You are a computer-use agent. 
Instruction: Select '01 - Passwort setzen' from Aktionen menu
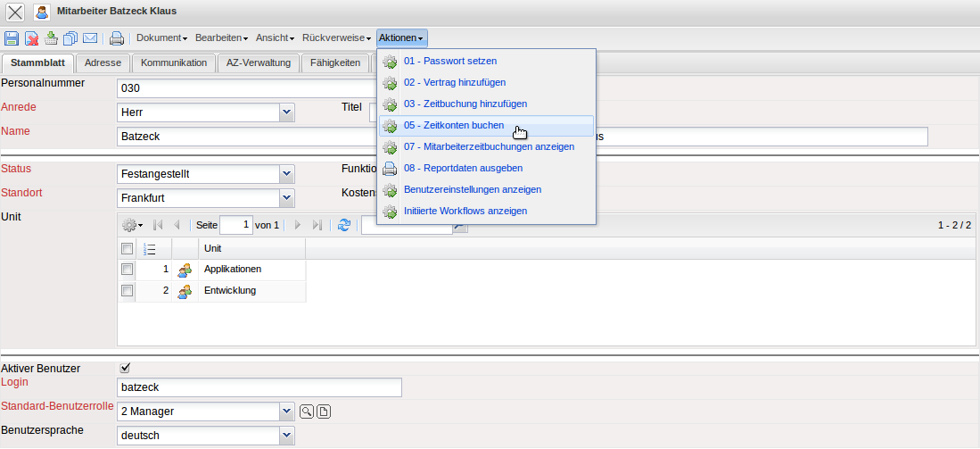click(449, 62)
